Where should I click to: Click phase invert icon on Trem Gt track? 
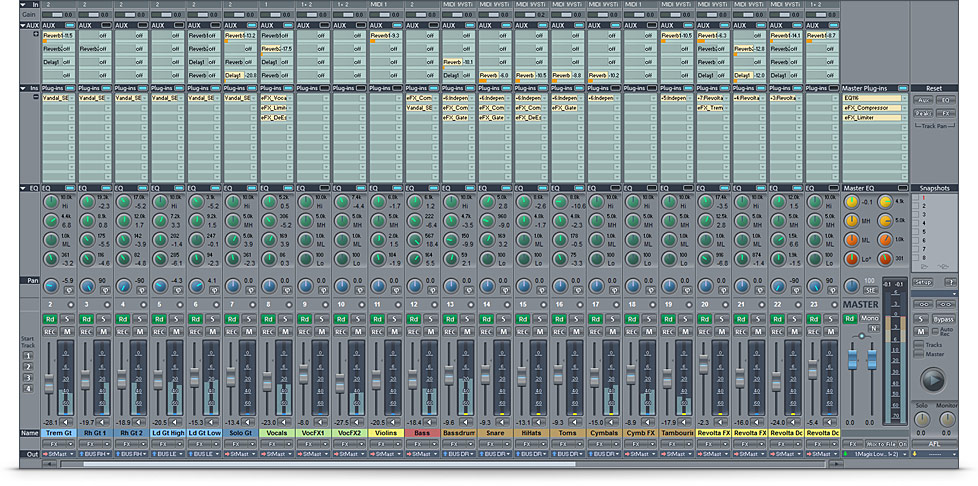point(69,290)
